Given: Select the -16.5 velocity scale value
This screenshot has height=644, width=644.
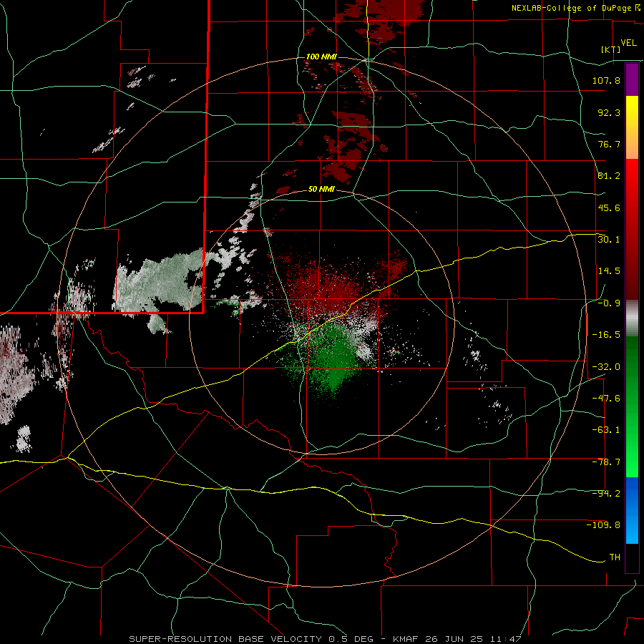Looking at the screenshot, I should pos(606,335).
